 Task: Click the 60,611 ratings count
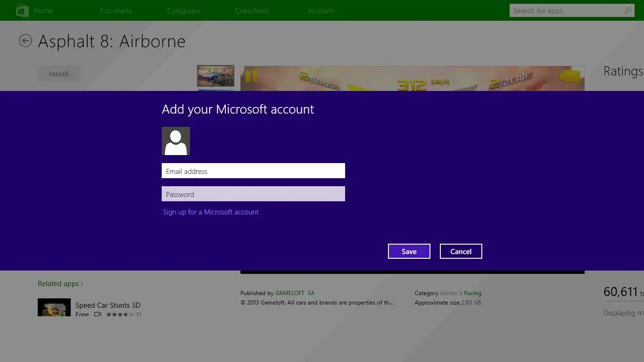coord(620,292)
